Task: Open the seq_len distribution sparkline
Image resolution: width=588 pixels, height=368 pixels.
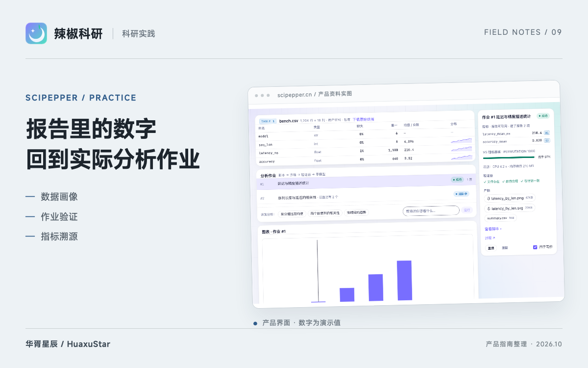Action: pyautogui.click(x=461, y=141)
